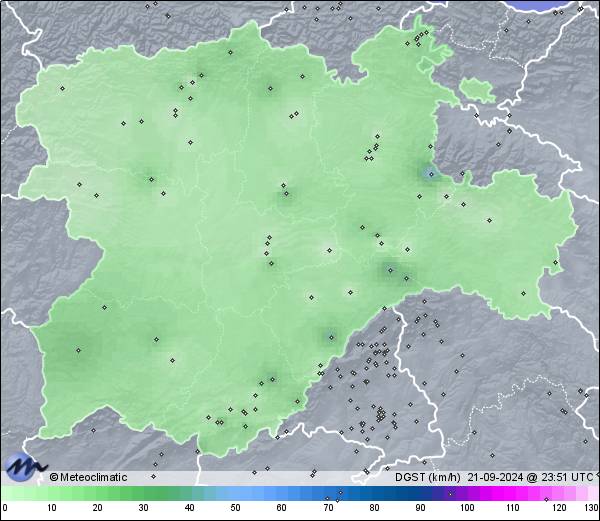Click the 100 value on the wind scale
This screenshot has height=521, width=600.
click(467, 508)
